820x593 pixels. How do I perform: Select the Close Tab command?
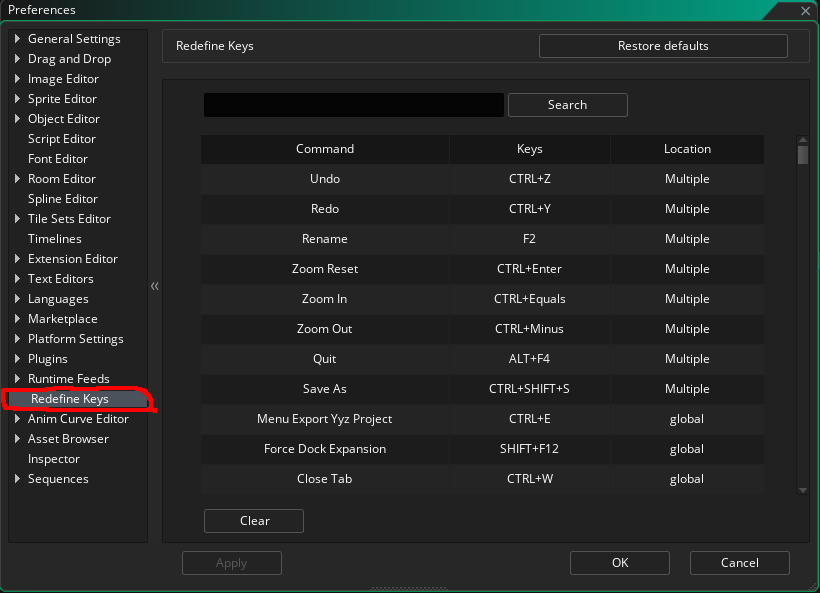tap(325, 479)
